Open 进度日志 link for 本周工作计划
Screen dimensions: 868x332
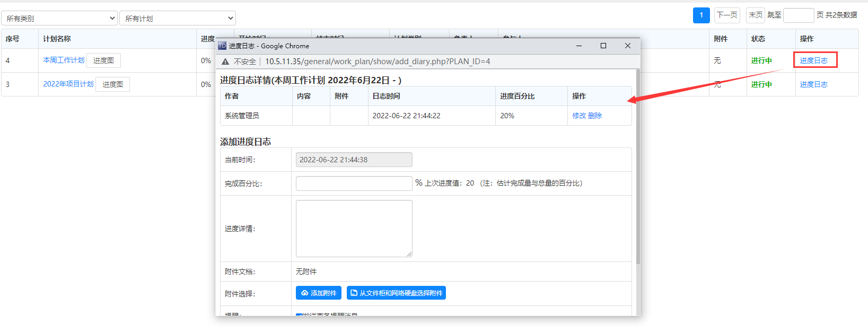(813, 60)
